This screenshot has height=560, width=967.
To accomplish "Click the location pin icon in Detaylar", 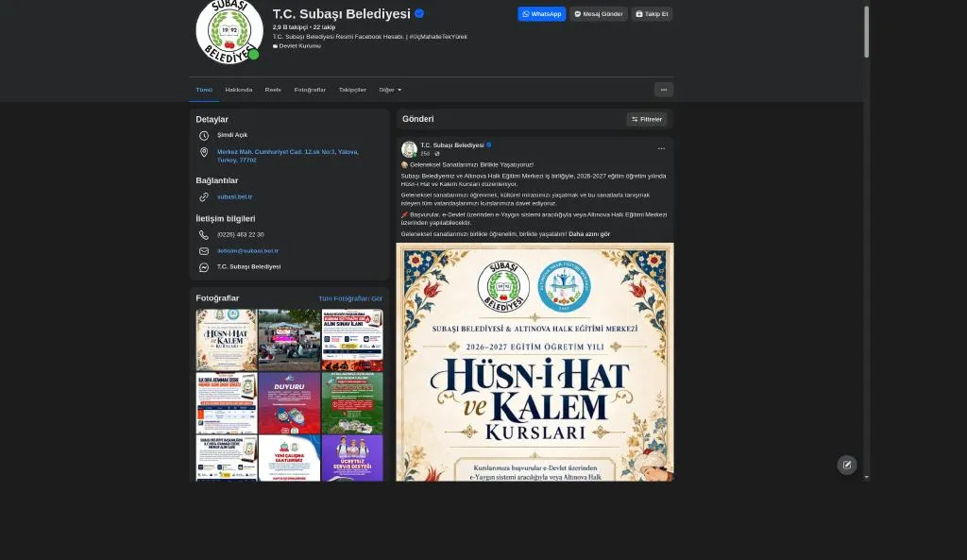I will tap(204, 152).
